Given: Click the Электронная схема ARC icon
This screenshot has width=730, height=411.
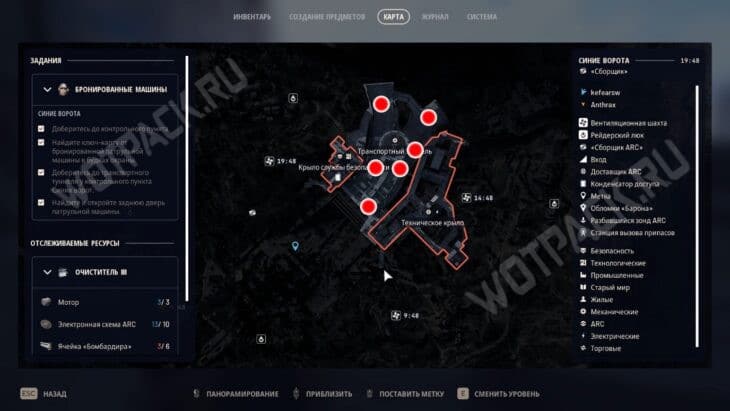Looking at the screenshot, I should pyautogui.click(x=46, y=324).
